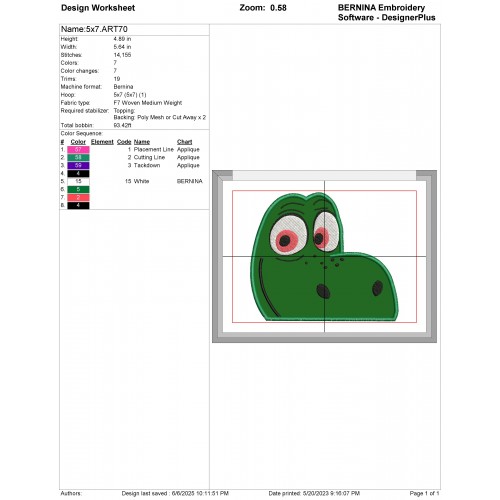Select the Stitches value "14,155"

[122, 55]
